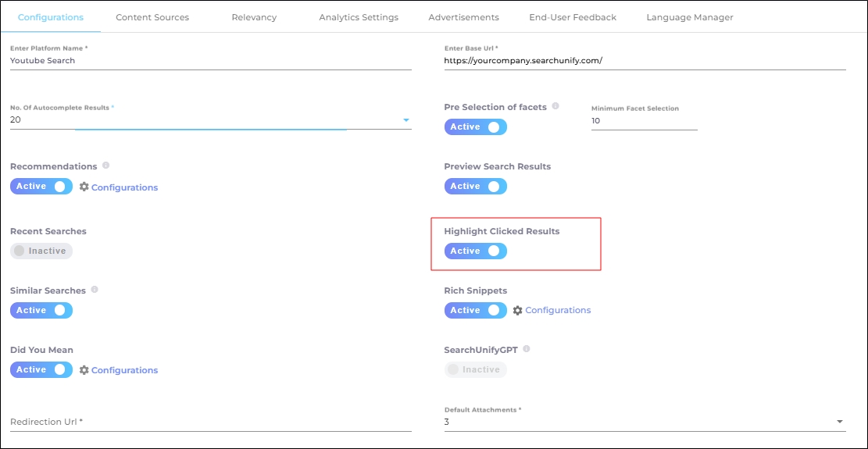
Task: Open the Relevancy tab
Action: (254, 17)
